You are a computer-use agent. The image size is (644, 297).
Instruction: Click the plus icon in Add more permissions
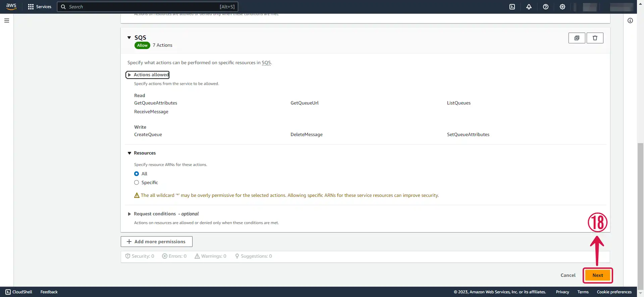(x=129, y=242)
